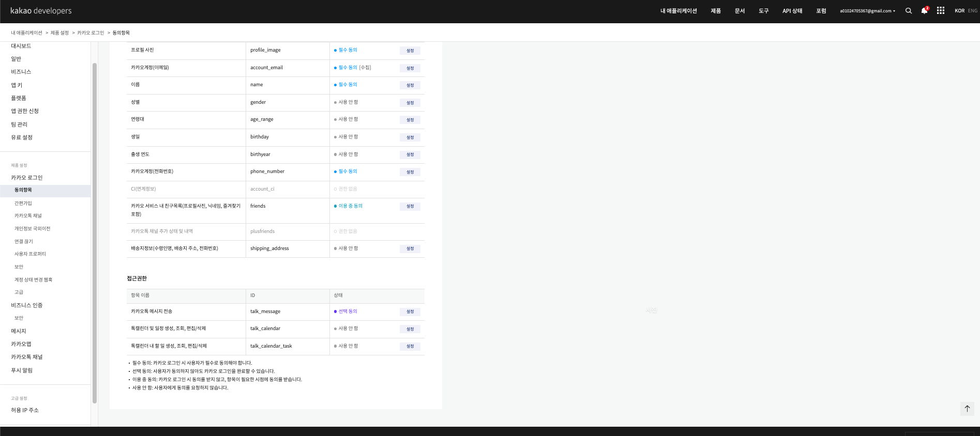The height and width of the screenshot is (436, 980).
Task: Open the 문서 top menu
Action: (740, 11)
